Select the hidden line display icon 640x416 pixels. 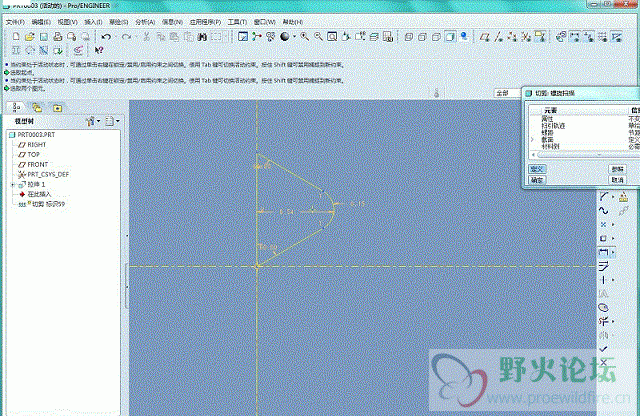tap(422, 37)
